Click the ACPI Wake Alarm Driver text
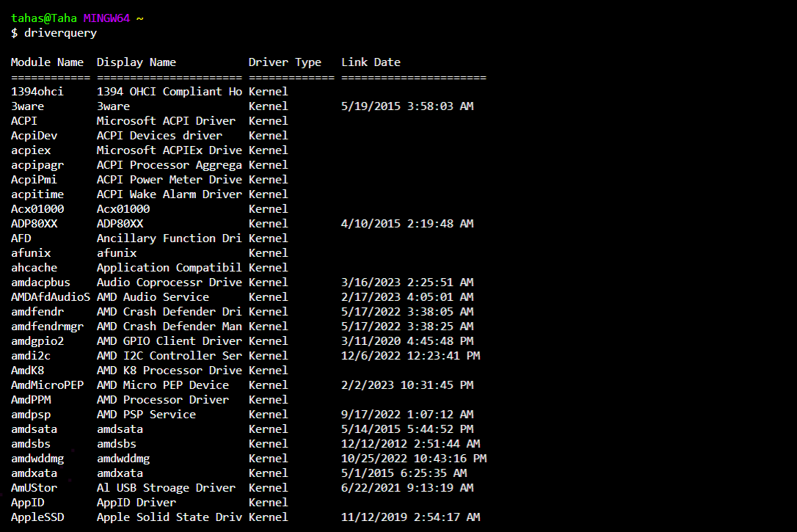Image resolution: width=797 pixels, height=532 pixels. 169,194
